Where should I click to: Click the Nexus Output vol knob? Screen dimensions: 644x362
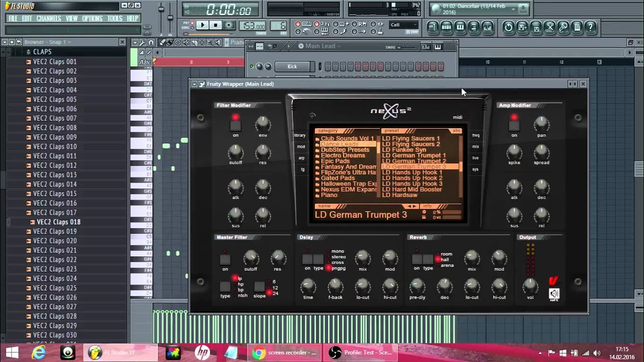[530, 286]
